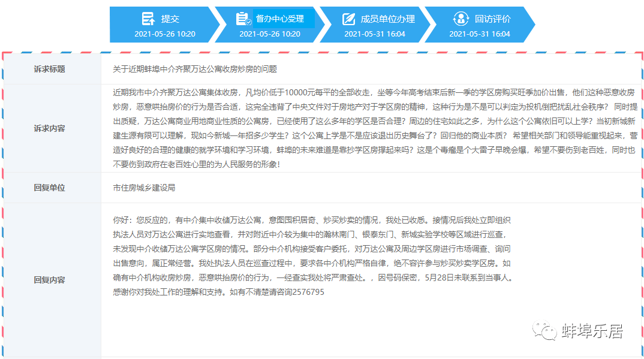Click the reply line starting 确有中介机构收房炒房
644x359 pixels.
314,277
